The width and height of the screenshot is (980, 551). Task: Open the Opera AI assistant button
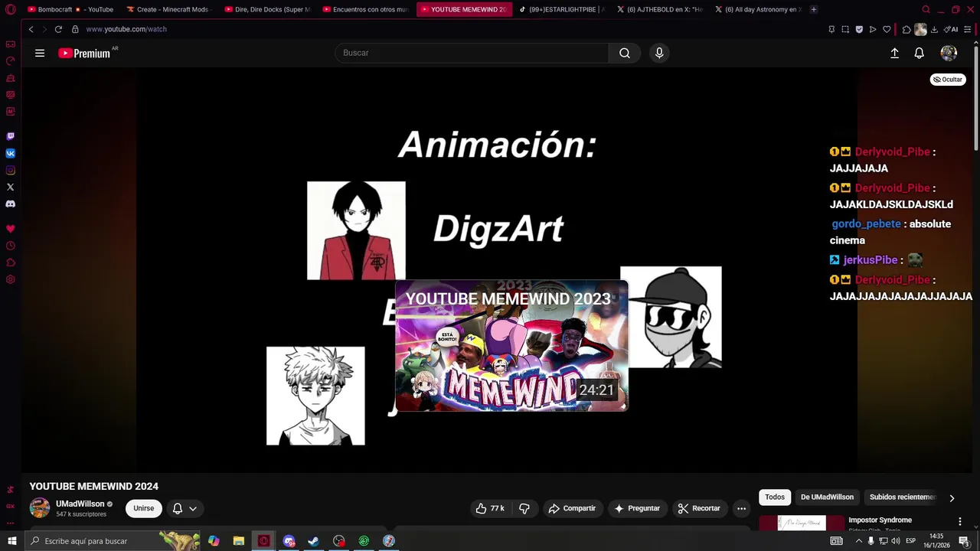pos(951,29)
